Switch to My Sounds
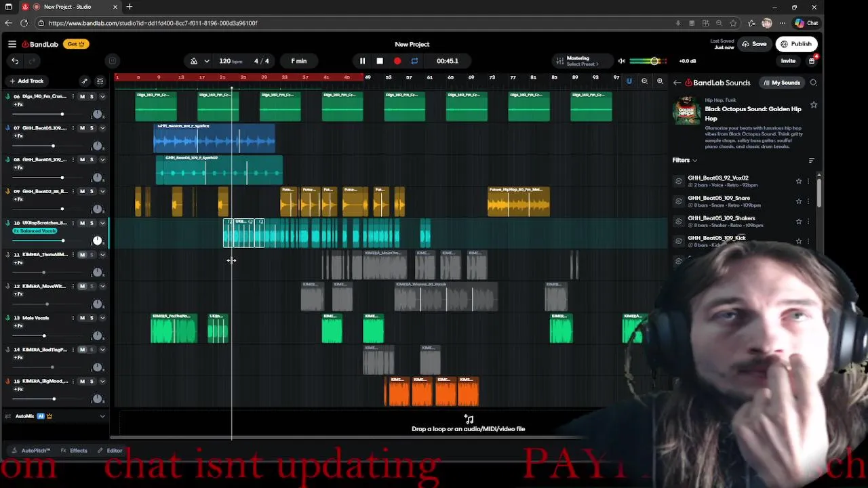This screenshot has width=868, height=488. click(782, 83)
